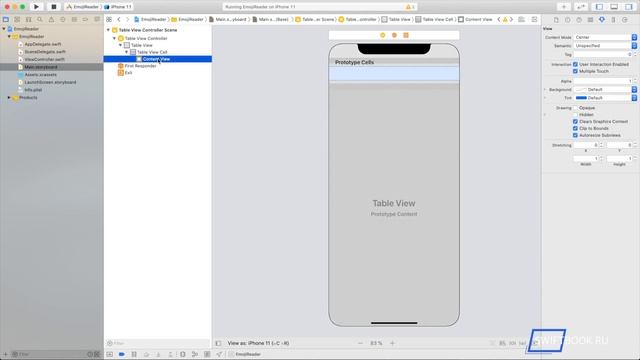The width and height of the screenshot is (640, 360).
Task: Expand the Products folder
Action: click(9, 98)
